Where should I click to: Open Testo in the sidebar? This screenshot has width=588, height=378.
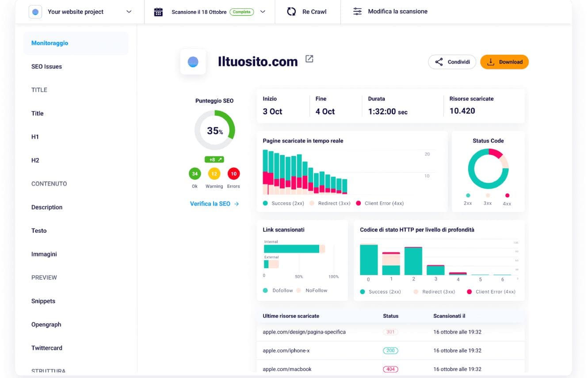pos(39,231)
